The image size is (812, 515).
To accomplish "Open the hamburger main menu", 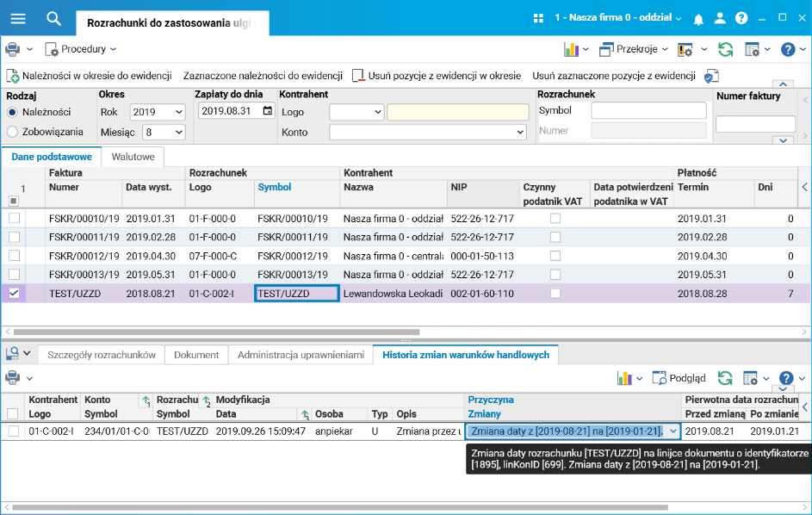I will click(x=18, y=19).
